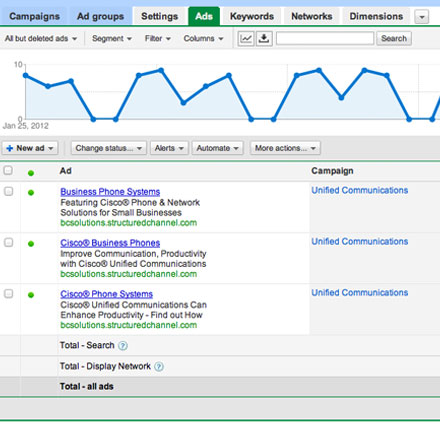Click the download report icon
The height and width of the screenshot is (428, 440).
[x=264, y=39]
